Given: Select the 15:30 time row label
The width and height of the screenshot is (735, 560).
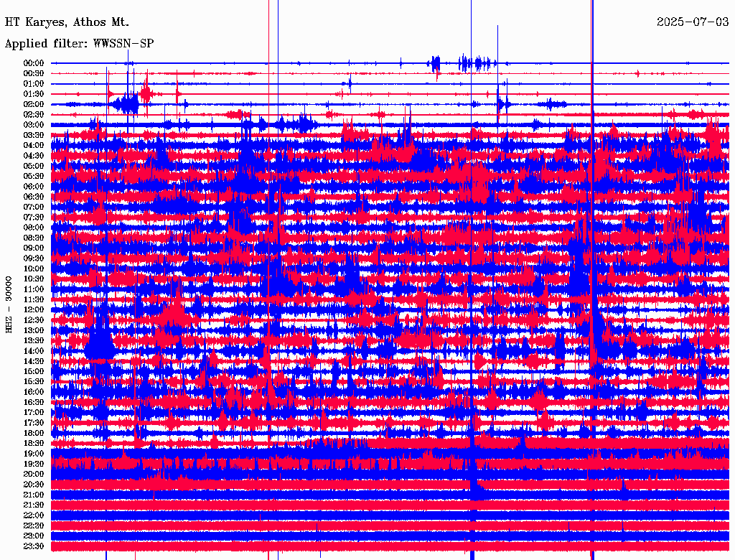Looking at the screenshot, I should 34,382.
